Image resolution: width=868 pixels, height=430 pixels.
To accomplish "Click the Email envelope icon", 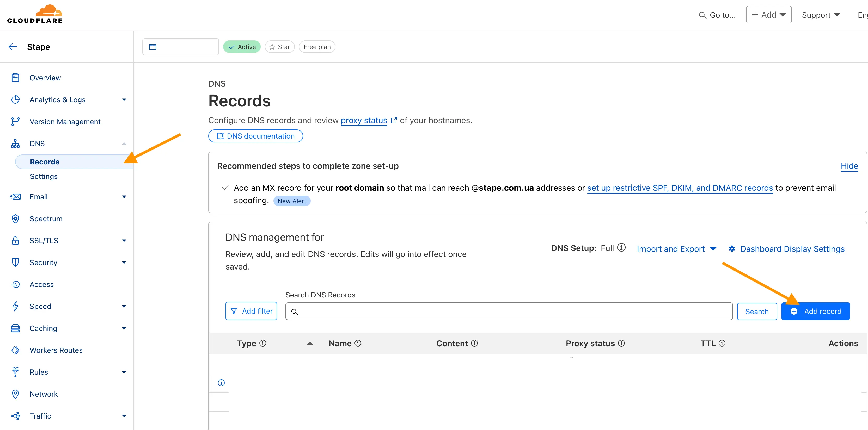I will click(x=15, y=197).
